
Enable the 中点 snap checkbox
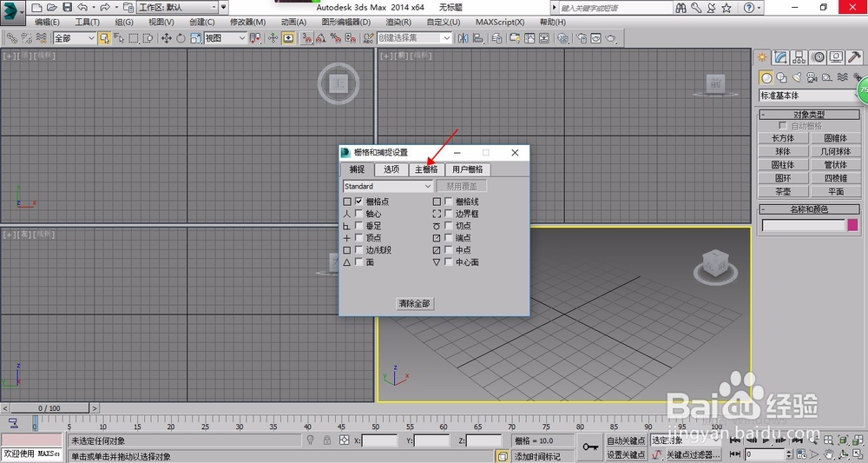coord(449,250)
